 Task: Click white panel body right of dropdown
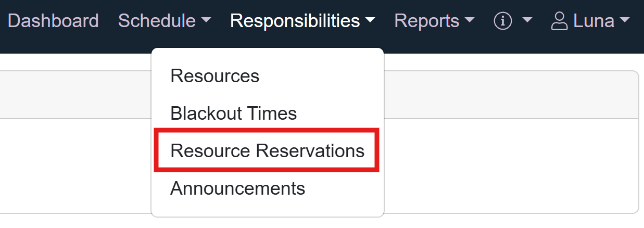click(510, 166)
